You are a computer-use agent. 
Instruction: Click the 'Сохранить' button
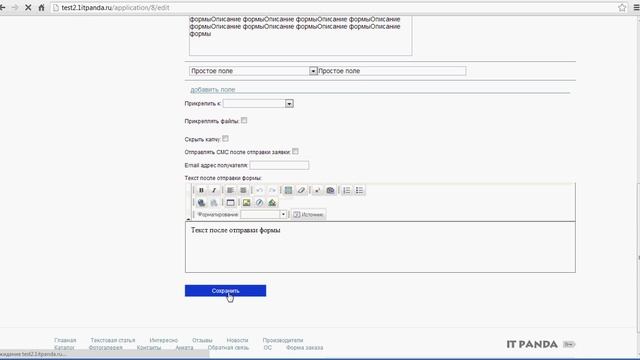[225, 291]
